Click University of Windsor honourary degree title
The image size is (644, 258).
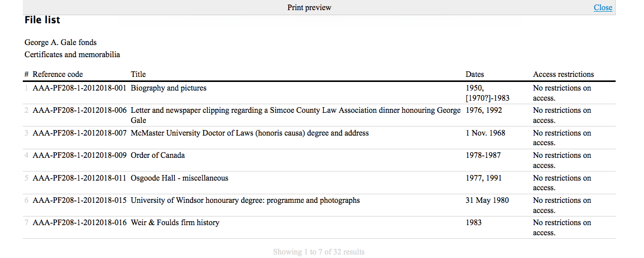click(x=245, y=200)
